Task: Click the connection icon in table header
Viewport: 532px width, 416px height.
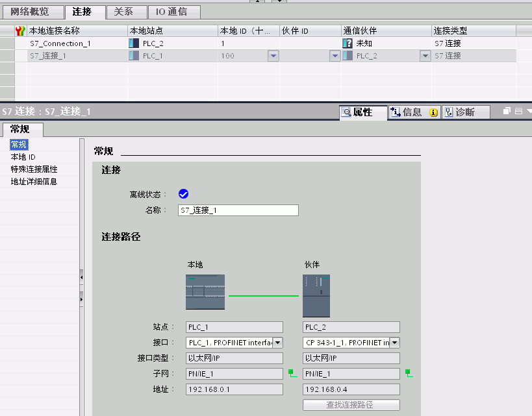Action: point(20,31)
